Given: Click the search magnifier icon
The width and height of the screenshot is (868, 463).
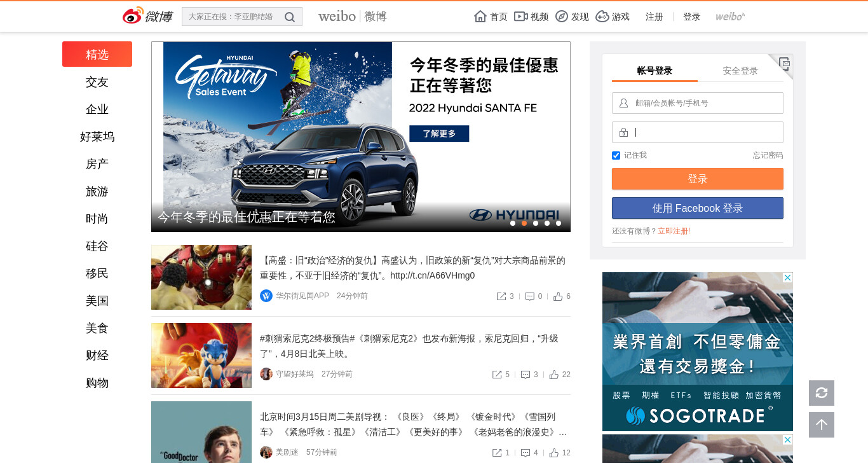Looking at the screenshot, I should coord(290,17).
